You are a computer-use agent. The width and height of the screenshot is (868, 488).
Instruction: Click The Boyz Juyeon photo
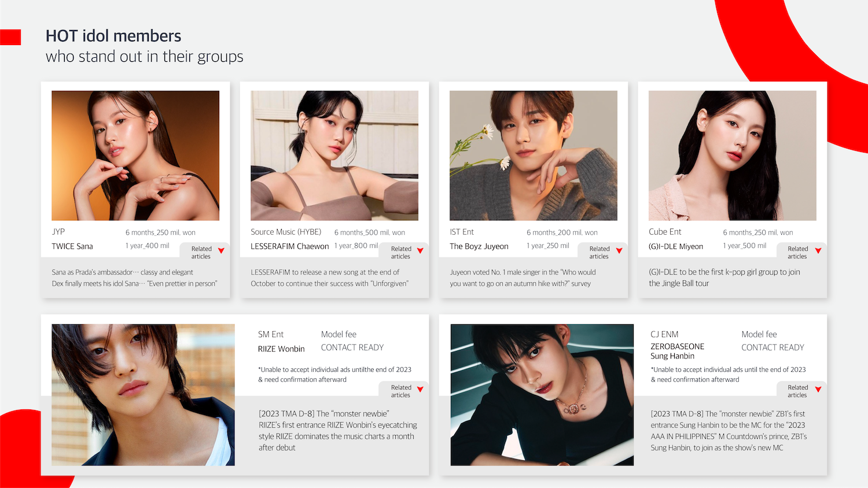pyautogui.click(x=534, y=156)
